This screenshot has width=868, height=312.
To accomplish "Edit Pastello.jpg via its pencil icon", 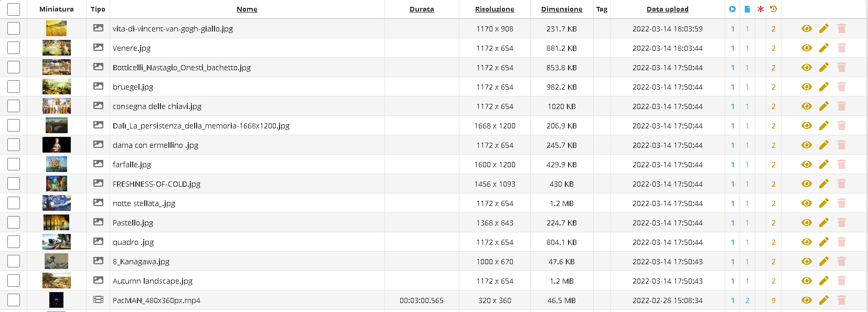I will [824, 223].
